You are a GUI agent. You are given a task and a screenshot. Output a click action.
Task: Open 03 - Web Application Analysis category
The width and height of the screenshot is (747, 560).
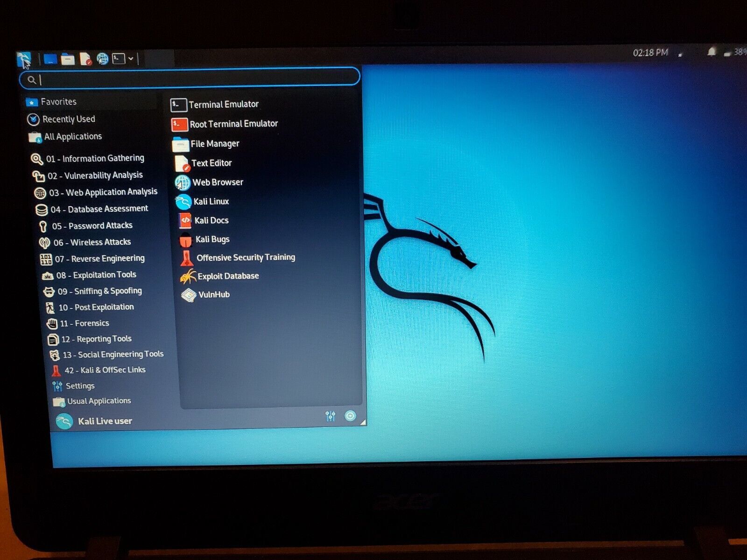click(96, 192)
